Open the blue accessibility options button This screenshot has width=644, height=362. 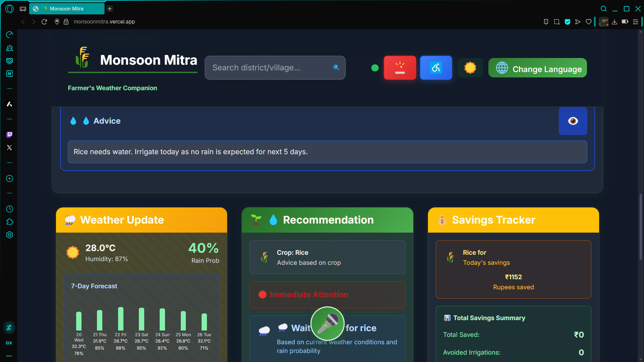(436, 68)
